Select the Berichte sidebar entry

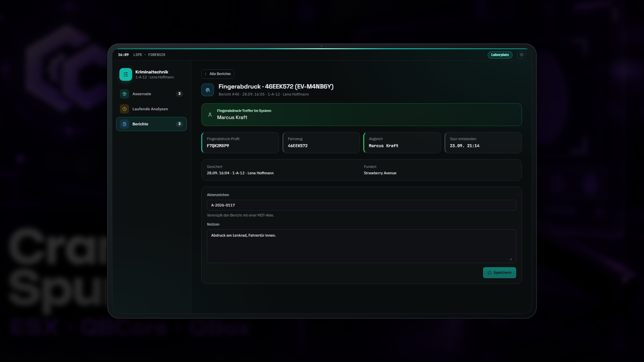[151, 124]
